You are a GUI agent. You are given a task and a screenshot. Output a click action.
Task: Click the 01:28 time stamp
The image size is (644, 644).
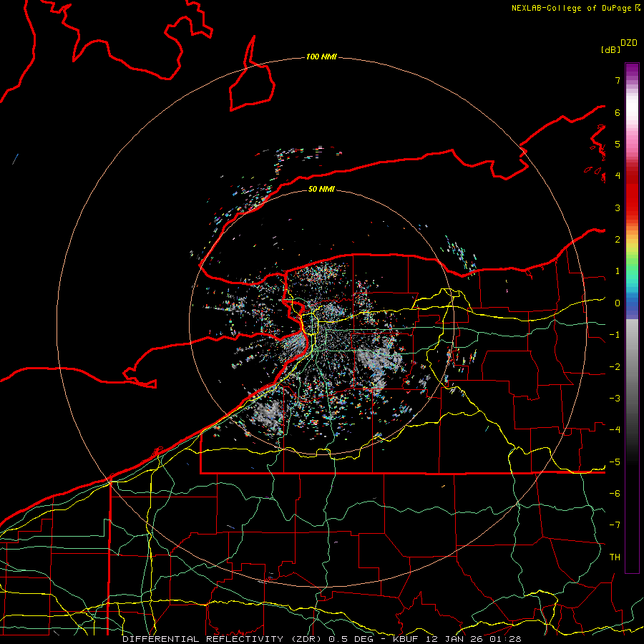pos(506,639)
